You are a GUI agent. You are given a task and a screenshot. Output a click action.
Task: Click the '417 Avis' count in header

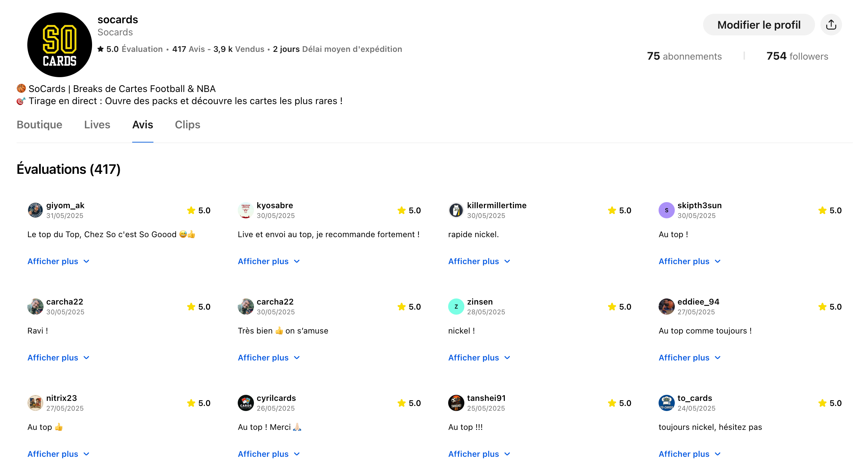click(189, 49)
